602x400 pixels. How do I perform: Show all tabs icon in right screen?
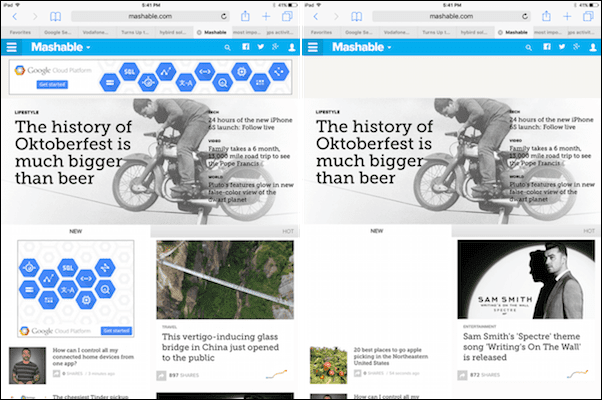click(588, 16)
